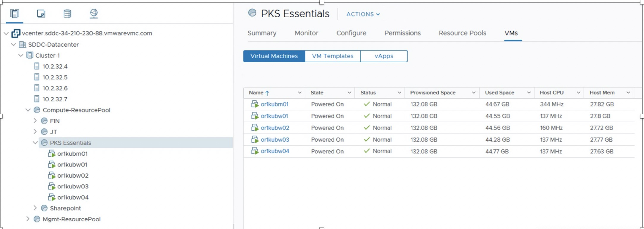Click the SDDC-Datacenter icon
This screenshot has width=644, height=229.
click(x=23, y=44)
